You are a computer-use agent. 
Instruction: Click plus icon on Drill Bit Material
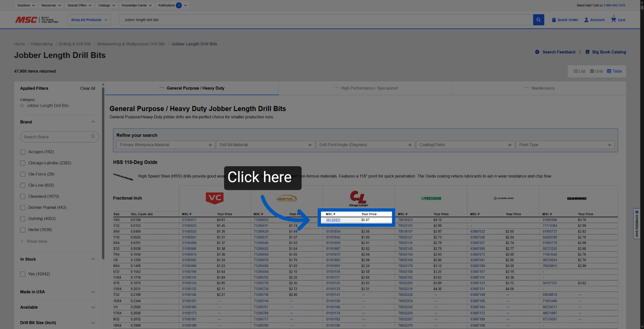(x=310, y=145)
